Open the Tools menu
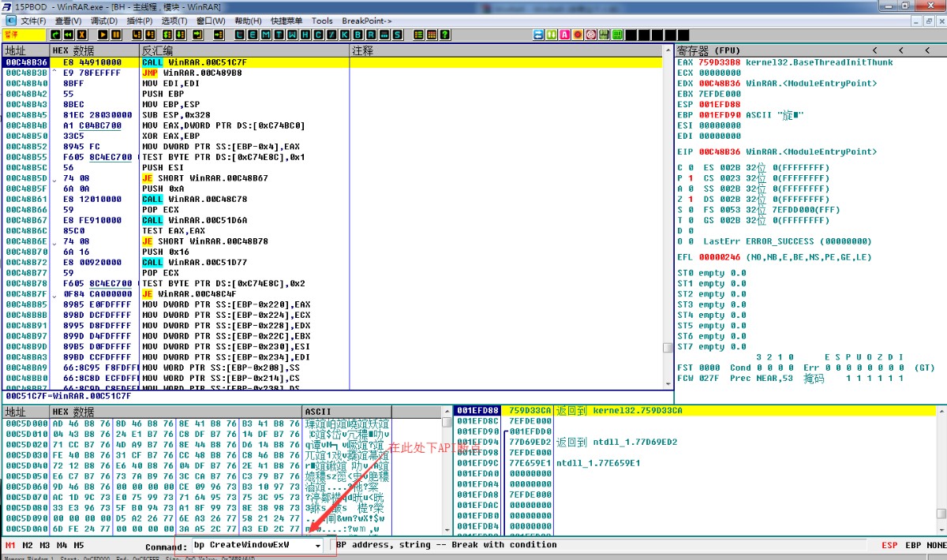Image resolution: width=947 pixels, height=560 pixels. [322, 21]
